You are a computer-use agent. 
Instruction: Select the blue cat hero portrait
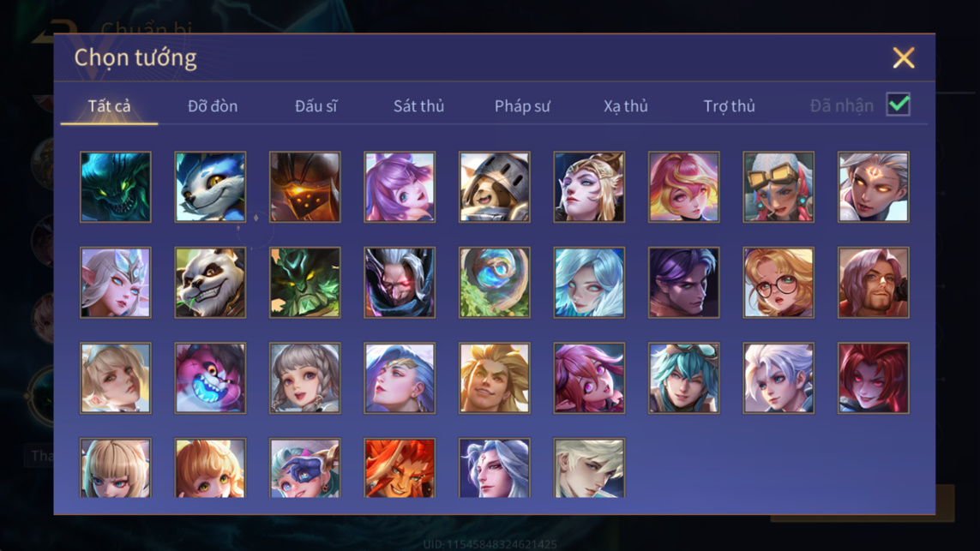pyautogui.click(x=210, y=187)
